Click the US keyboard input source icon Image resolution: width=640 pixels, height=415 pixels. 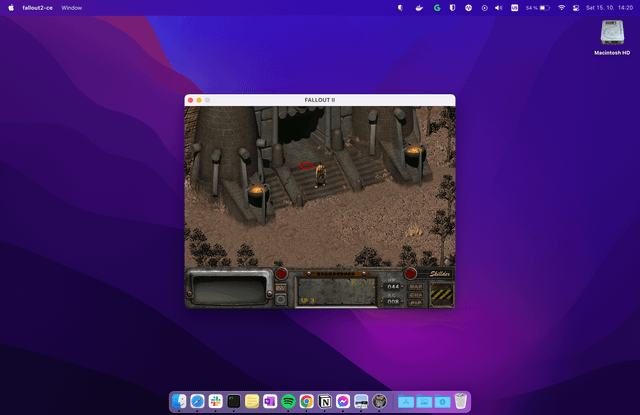(x=514, y=8)
